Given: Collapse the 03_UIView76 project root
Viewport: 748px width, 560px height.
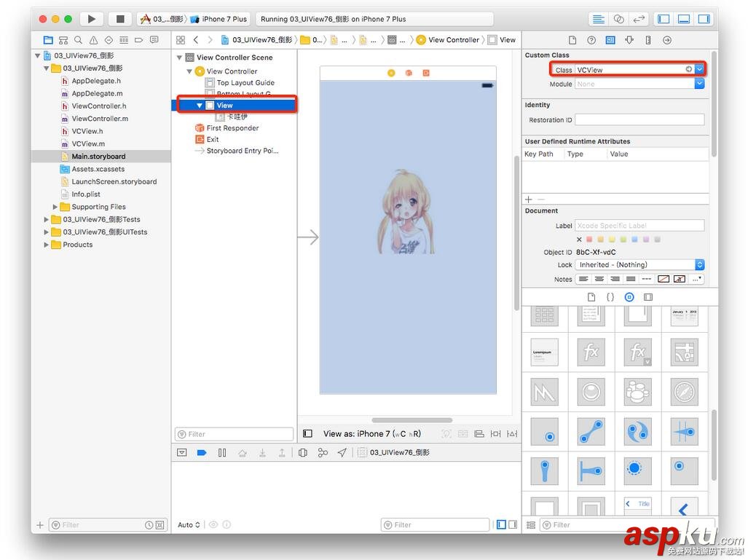Looking at the screenshot, I should coord(38,56).
